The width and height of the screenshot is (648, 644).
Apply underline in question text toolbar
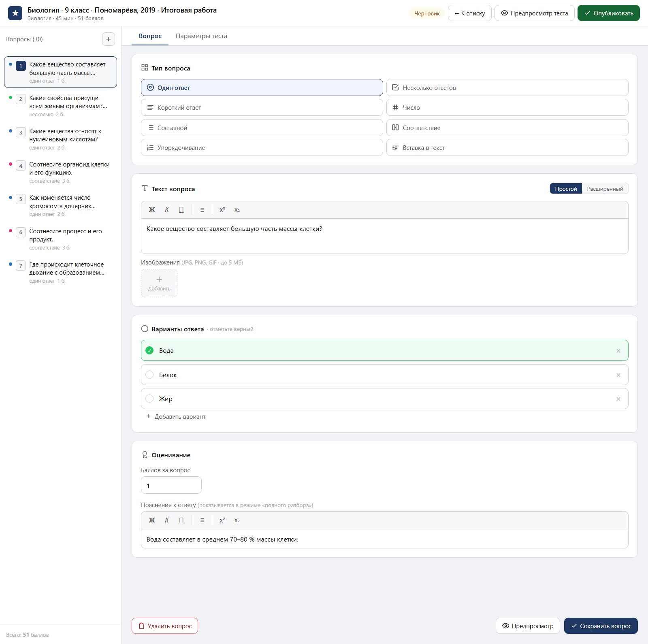pos(181,210)
